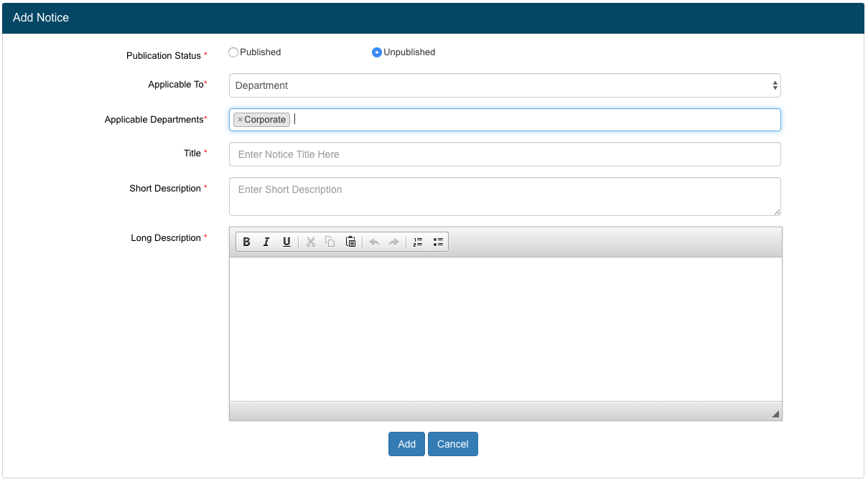Insert a bulleted list in editor
The height and width of the screenshot is (482, 868).
coord(438,242)
